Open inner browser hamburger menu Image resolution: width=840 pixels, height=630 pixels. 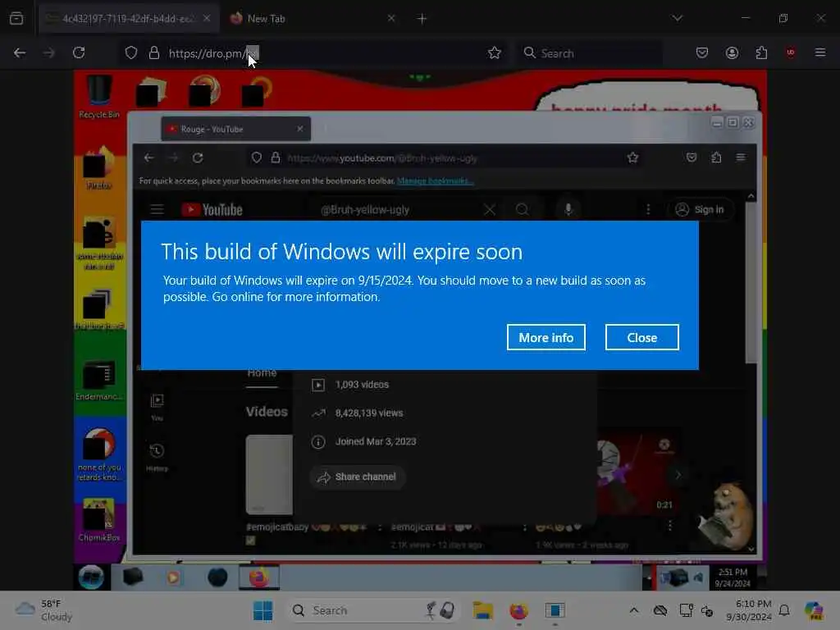741,157
